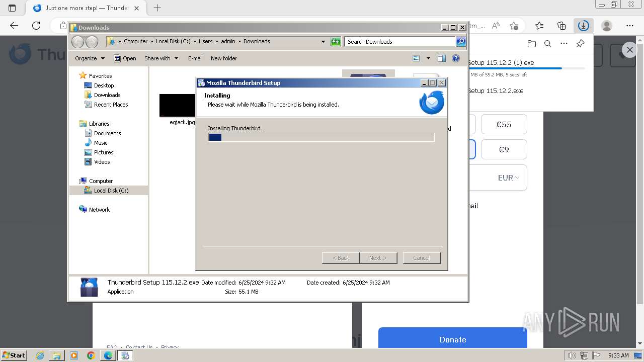Screen dimensions: 644x362
Task: Close the donation overlay with X
Action: [x=629, y=49]
